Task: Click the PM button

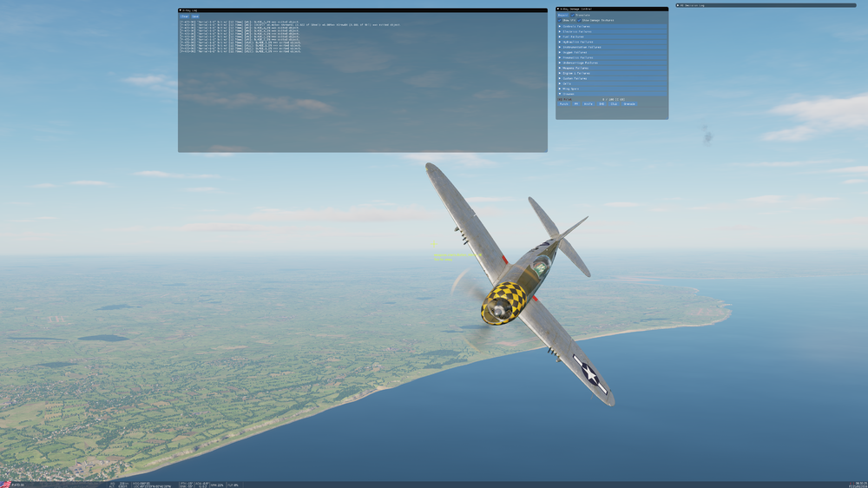Action: click(x=575, y=104)
